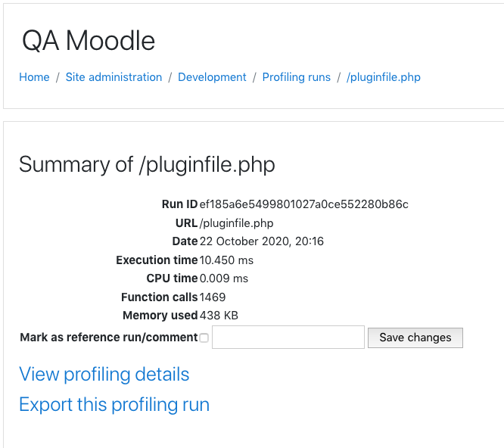The width and height of the screenshot is (504, 448).
Task: Click the URL value /pluginfile.php in summary
Action: click(236, 223)
